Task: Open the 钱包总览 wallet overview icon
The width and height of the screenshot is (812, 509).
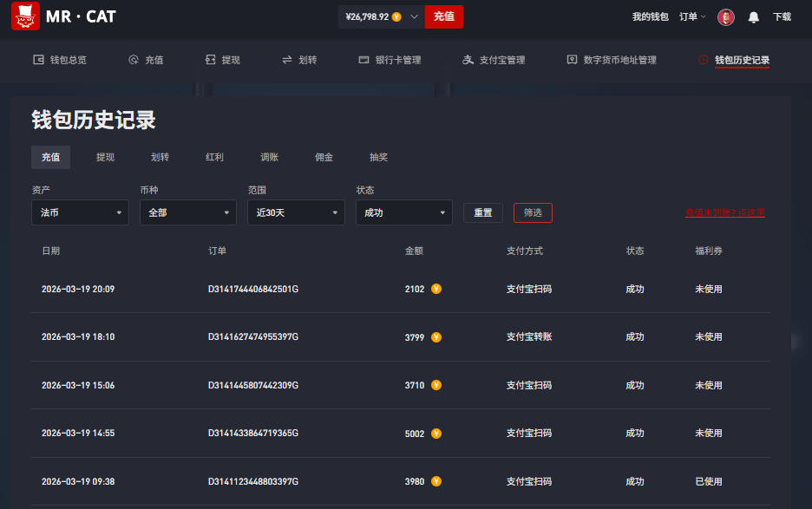Action: 38,60
